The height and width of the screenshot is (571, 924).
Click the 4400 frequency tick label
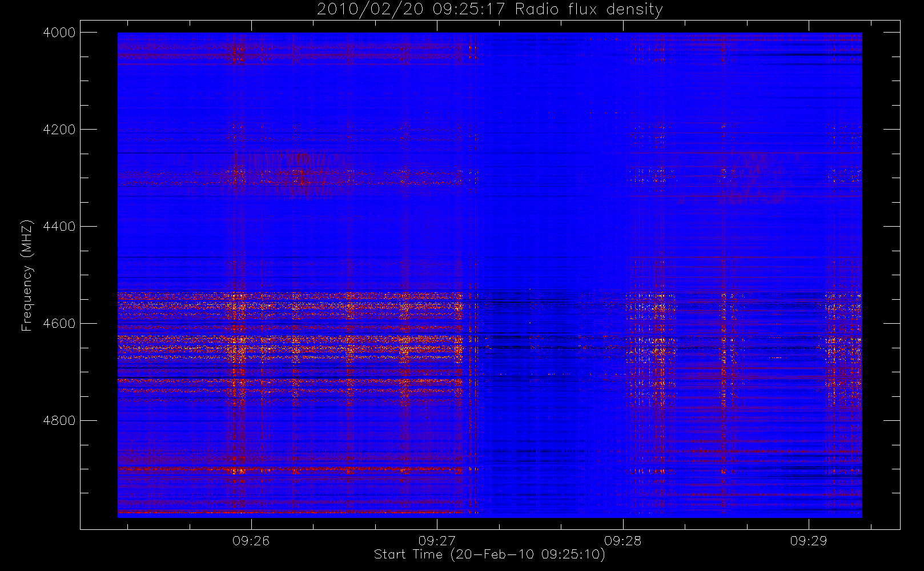[59, 227]
